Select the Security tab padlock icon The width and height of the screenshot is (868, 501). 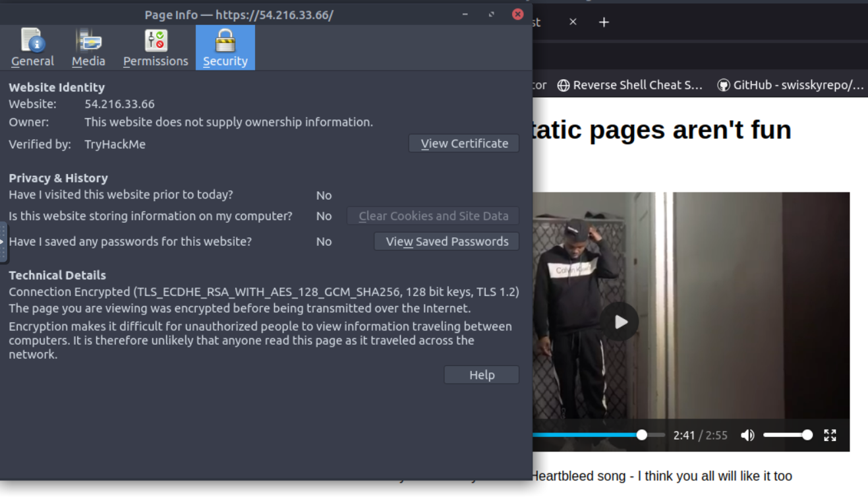tap(225, 41)
